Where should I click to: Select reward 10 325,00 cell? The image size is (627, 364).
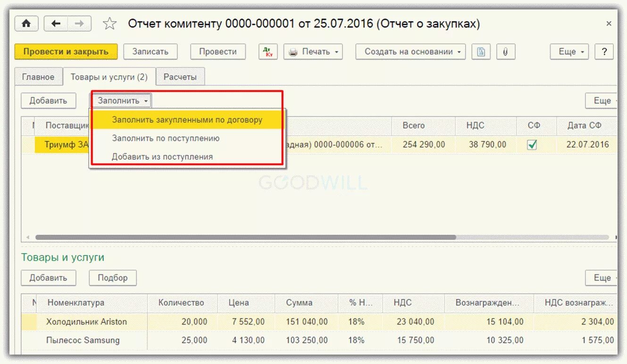click(489, 340)
